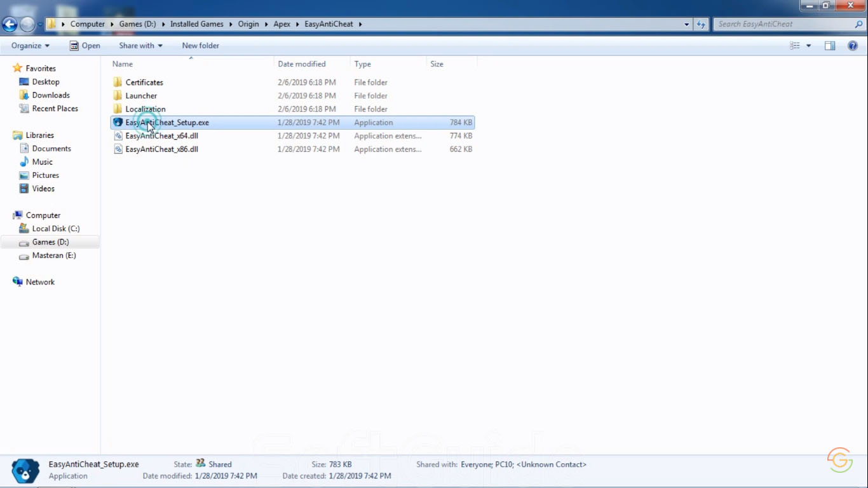This screenshot has height=488, width=868.
Task: Click the EasyAntiCheat_Setup.exe application icon
Action: 118,122
